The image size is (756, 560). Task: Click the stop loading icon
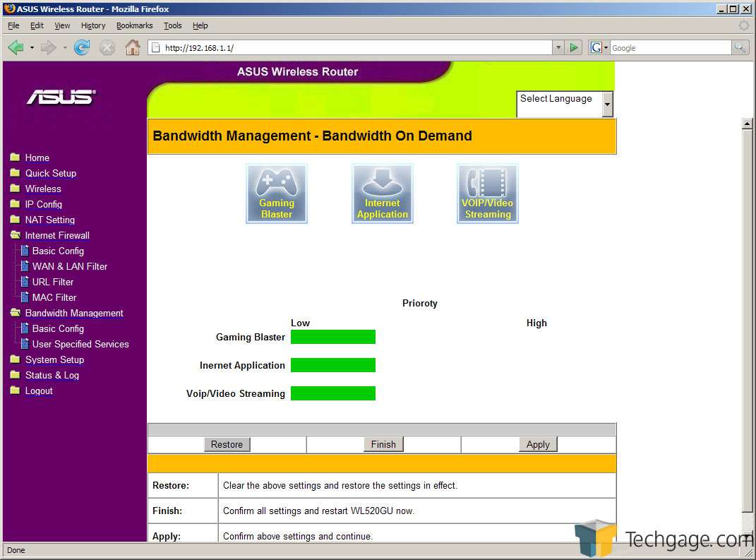(x=107, y=47)
